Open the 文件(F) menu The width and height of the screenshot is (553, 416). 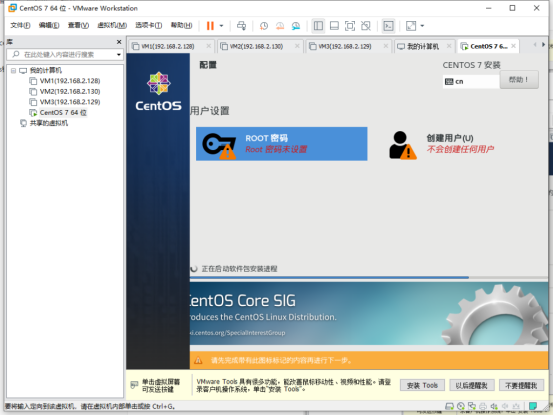pos(20,25)
